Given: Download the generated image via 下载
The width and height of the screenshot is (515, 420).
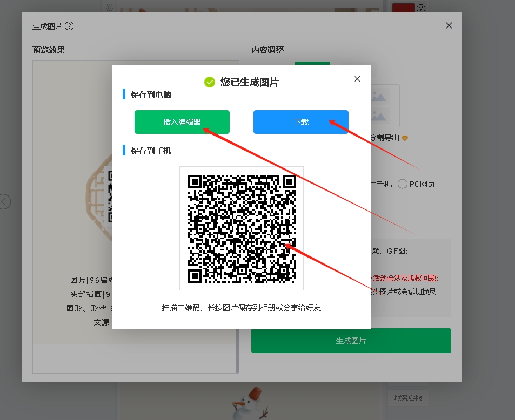Looking at the screenshot, I should 300,122.
